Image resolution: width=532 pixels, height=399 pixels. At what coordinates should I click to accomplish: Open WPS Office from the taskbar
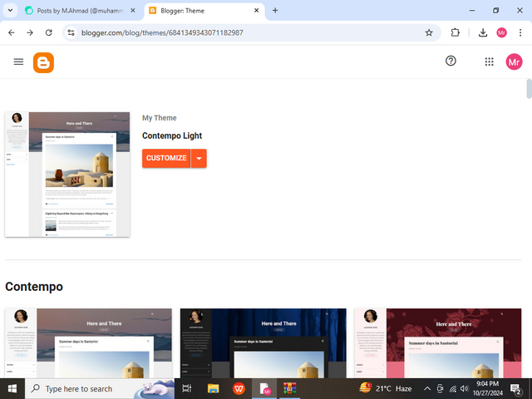[239, 388]
